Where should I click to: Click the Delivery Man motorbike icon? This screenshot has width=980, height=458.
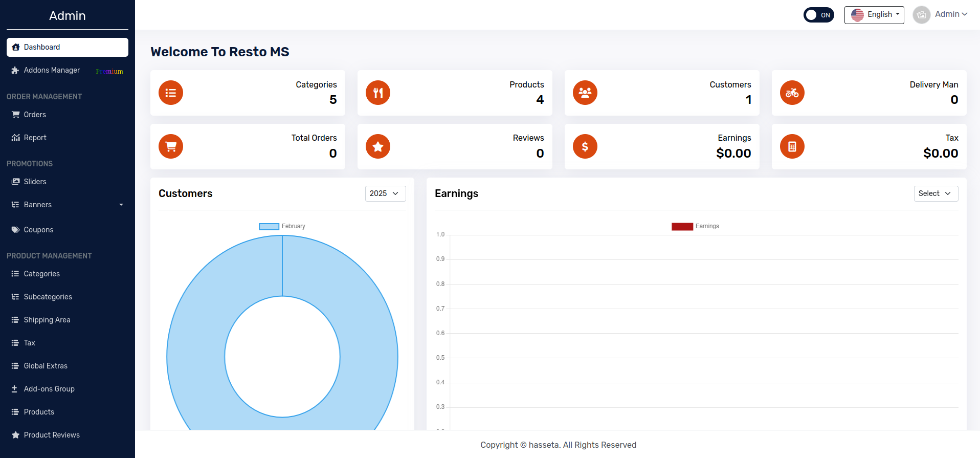tap(792, 93)
